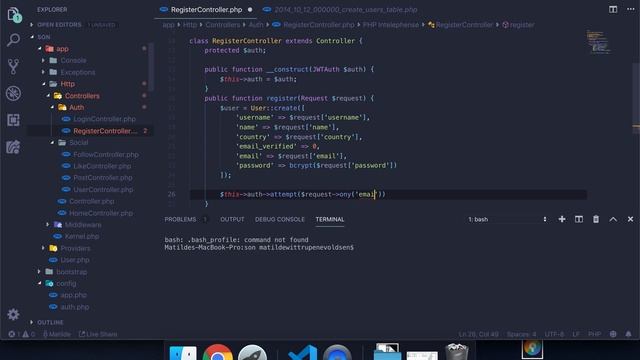Screen dimensions: 640x360
Task: Open the Extensions view in activity bar
Action: point(13,120)
